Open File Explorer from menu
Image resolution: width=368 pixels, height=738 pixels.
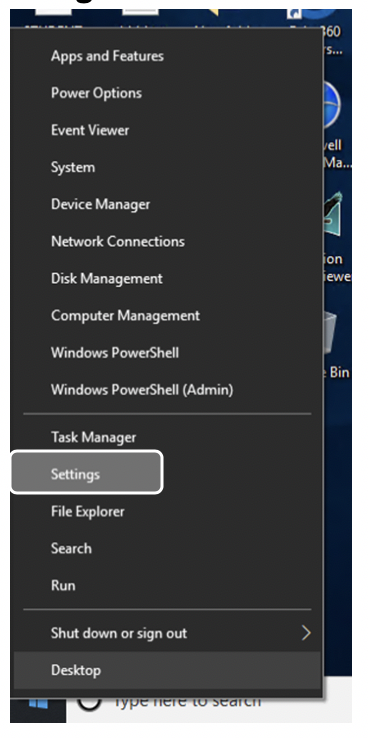167,511
